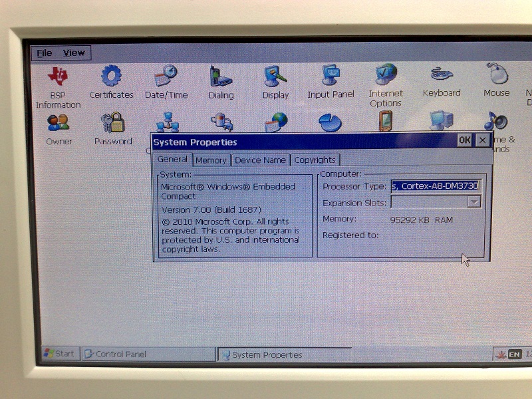Open Mouse settings
This screenshot has height=399, width=532.
click(495, 76)
